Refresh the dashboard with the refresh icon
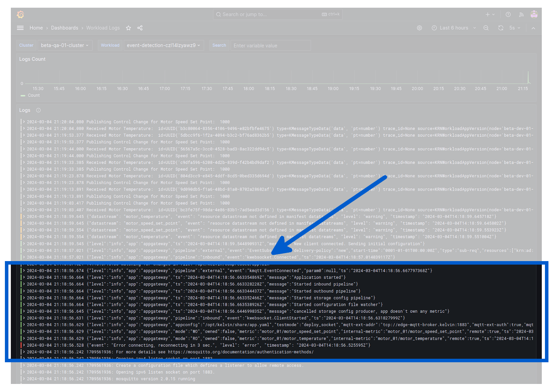Screen dimensions: 553x392 pyautogui.click(x=500, y=28)
